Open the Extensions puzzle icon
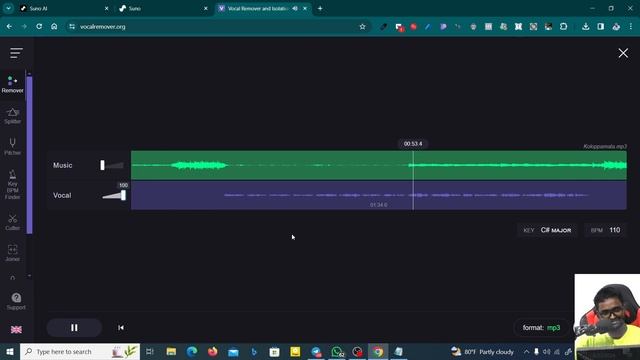 [564, 27]
